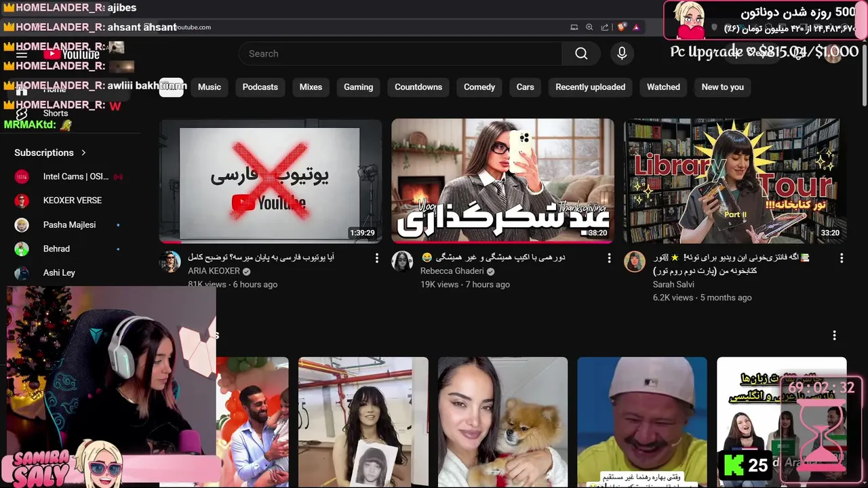
Task: Click the install app icon in address bar
Action: pyautogui.click(x=574, y=27)
